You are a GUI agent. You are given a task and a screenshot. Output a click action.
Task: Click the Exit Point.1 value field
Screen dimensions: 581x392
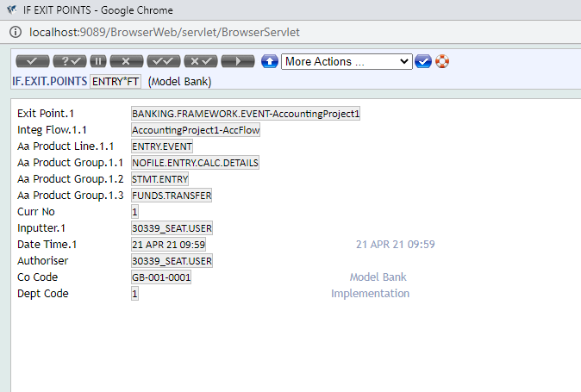tap(245, 114)
